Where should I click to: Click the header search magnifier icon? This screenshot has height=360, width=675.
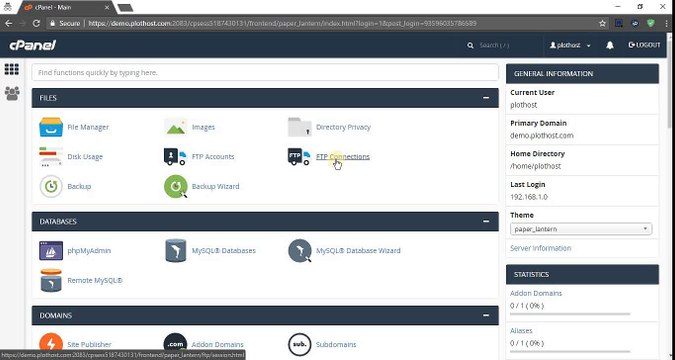tap(470, 45)
